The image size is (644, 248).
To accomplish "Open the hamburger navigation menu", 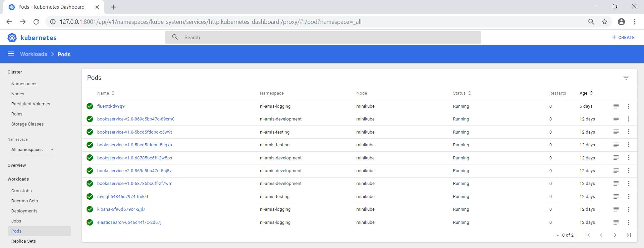I will click(x=11, y=54).
